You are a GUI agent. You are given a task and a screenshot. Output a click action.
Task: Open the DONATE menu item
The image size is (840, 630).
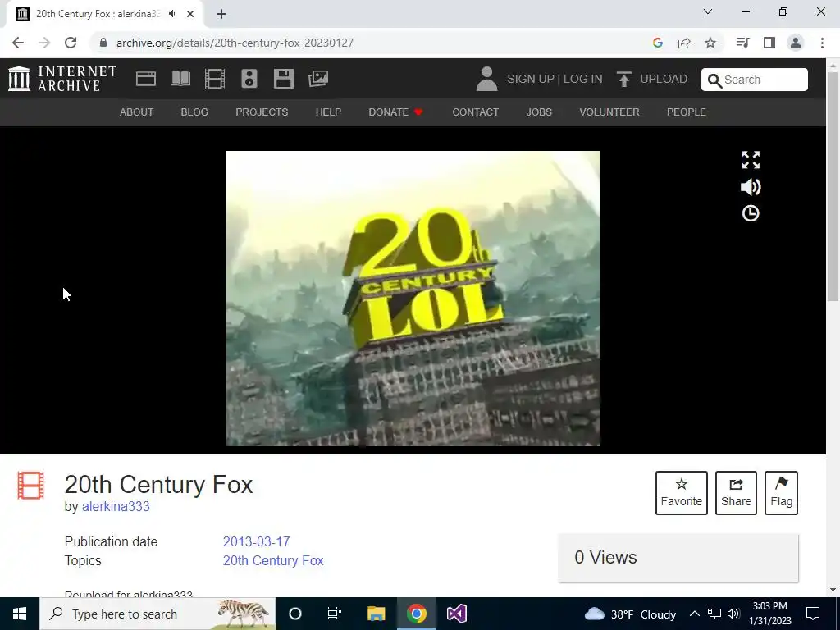396,112
